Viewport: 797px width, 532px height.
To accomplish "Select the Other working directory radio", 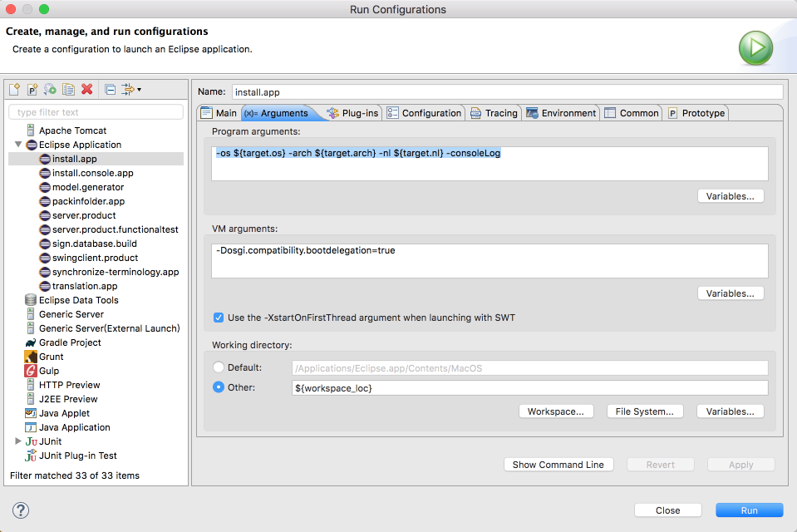I will pyautogui.click(x=219, y=387).
